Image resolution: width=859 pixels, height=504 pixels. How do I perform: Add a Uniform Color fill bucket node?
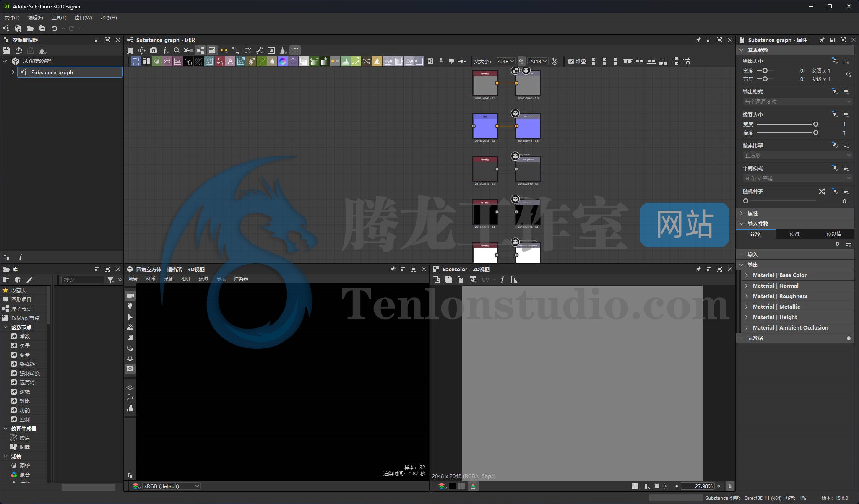[220, 61]
